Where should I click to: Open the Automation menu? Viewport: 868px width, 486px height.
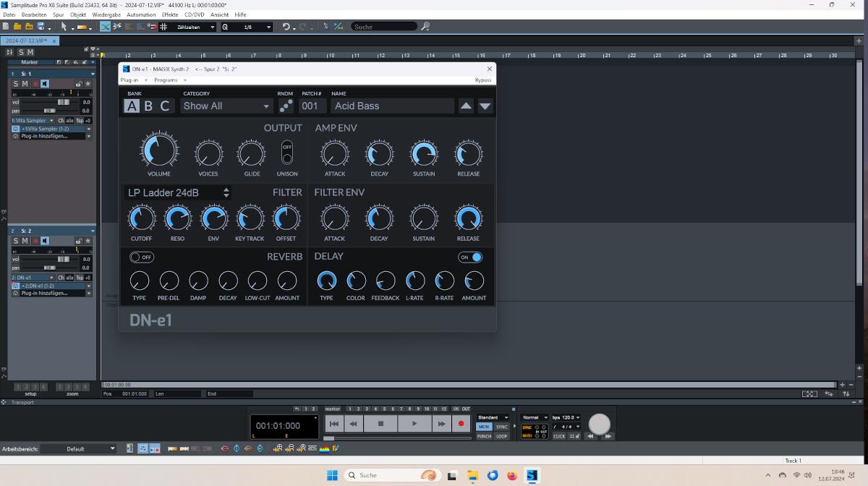[x=141, y=14]
